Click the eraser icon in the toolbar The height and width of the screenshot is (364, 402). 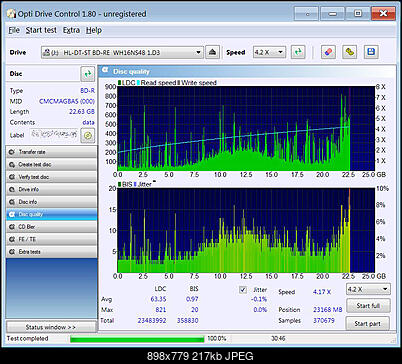click(x=328, y=52)
